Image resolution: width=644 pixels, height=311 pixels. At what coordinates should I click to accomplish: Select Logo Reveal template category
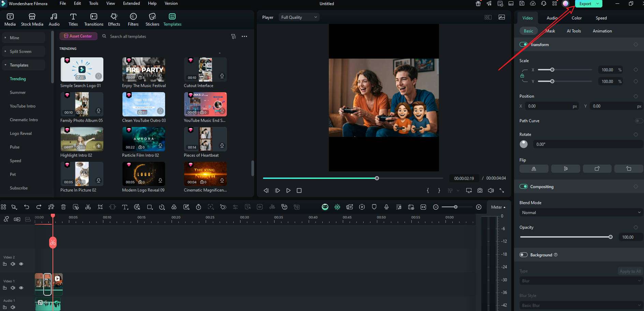(20, 133)
